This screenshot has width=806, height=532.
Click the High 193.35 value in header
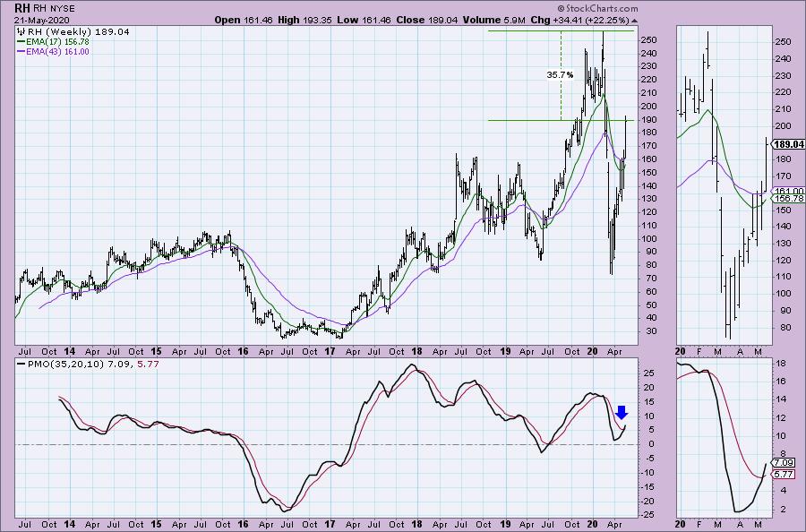pyautogui.click(x=304, y=20)
